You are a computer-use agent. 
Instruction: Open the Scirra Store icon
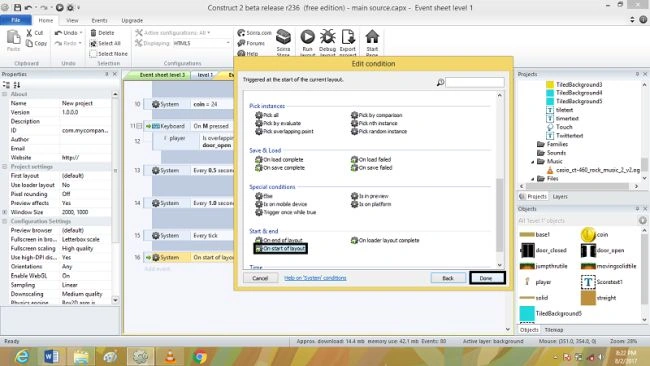(x=284, y=37)
